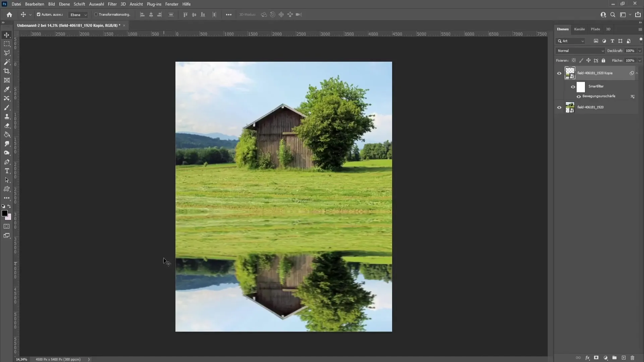This screenshot has width=644, height=362.
Task: Toggle visibility of field-406181_1920 Kopie layer
Action: (559, 73)
